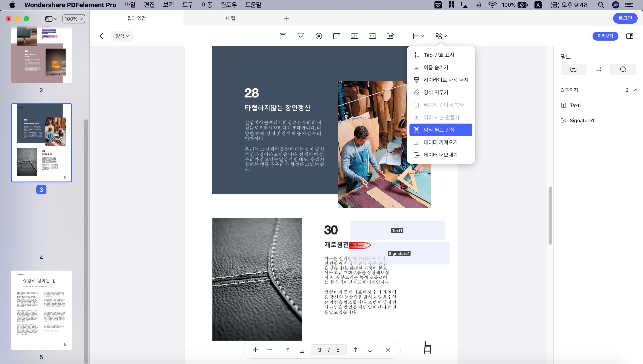Select the OK button form tool
This screenshot has height=364, width=643.
click(x=372, y=36)
